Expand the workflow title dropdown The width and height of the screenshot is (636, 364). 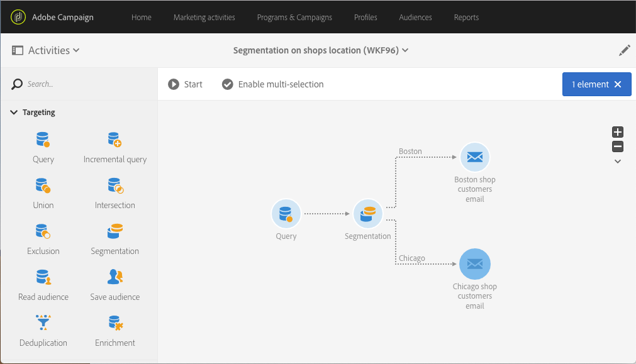tap(405, 50)
